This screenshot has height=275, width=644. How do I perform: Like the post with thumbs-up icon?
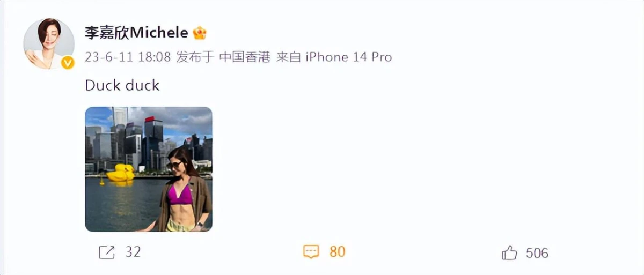(x=509, y=252)
